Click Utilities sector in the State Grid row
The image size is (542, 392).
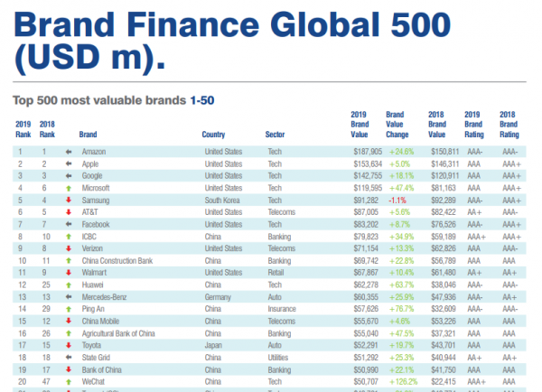click(x=278, y=358)
